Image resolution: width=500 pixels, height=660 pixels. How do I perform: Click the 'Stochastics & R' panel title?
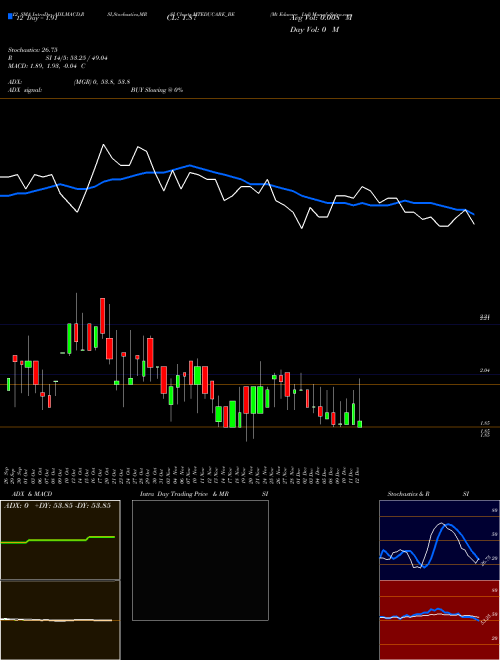pos(408,494)
